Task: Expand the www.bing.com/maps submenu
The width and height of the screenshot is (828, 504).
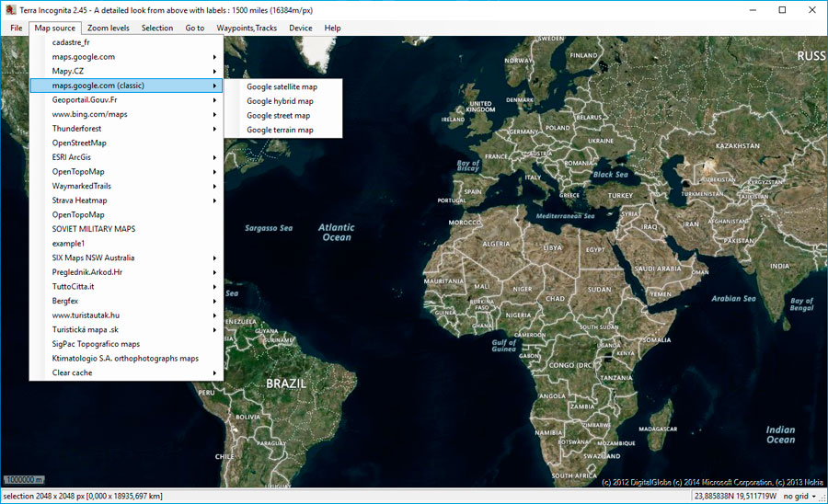Action: pos(126,114)
